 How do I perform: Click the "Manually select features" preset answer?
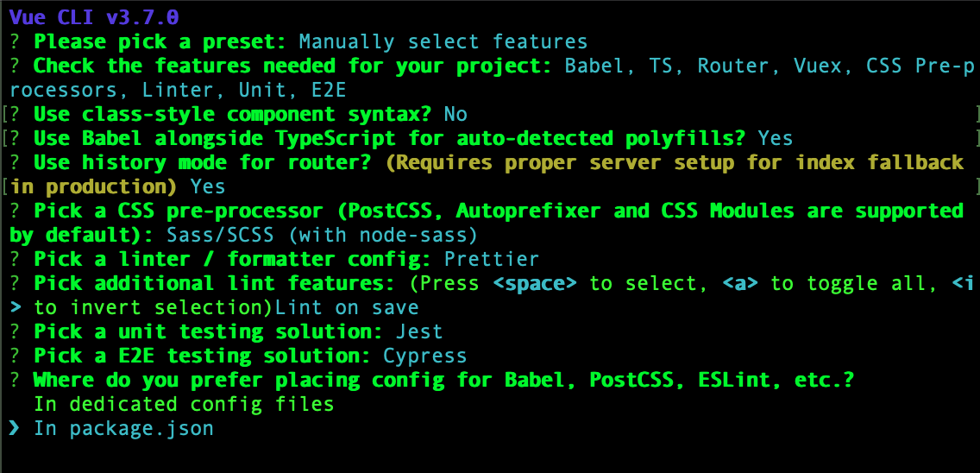point(443,41)
